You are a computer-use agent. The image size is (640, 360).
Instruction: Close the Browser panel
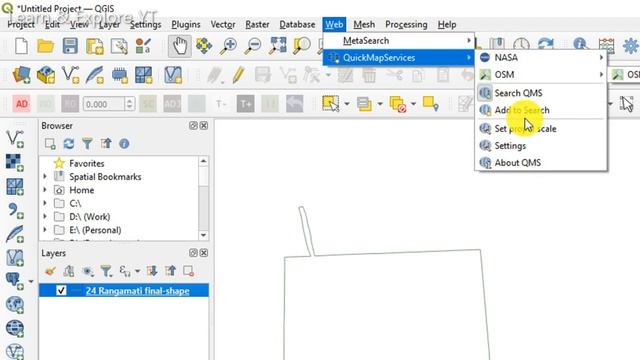[204, 126]
